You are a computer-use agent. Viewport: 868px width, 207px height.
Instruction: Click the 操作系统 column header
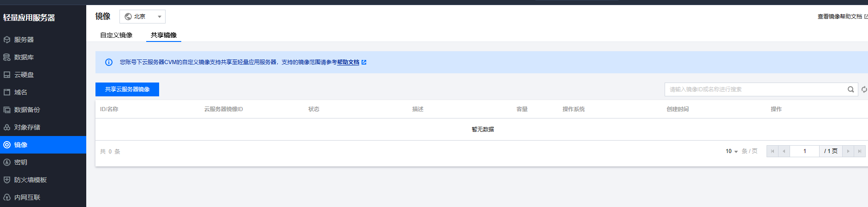574,109
